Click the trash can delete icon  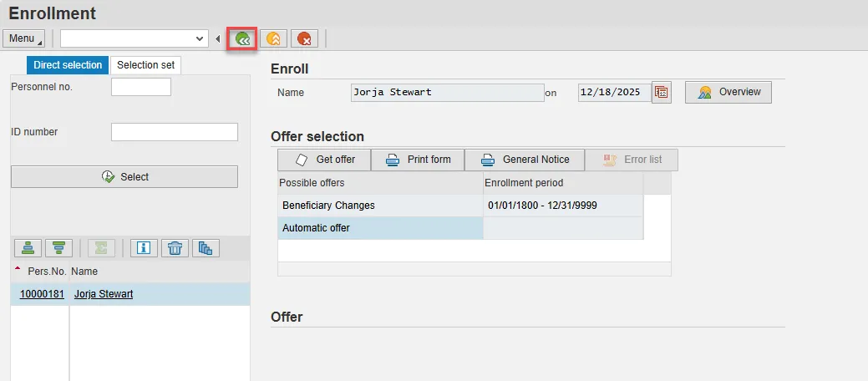(x=175, y=247)
